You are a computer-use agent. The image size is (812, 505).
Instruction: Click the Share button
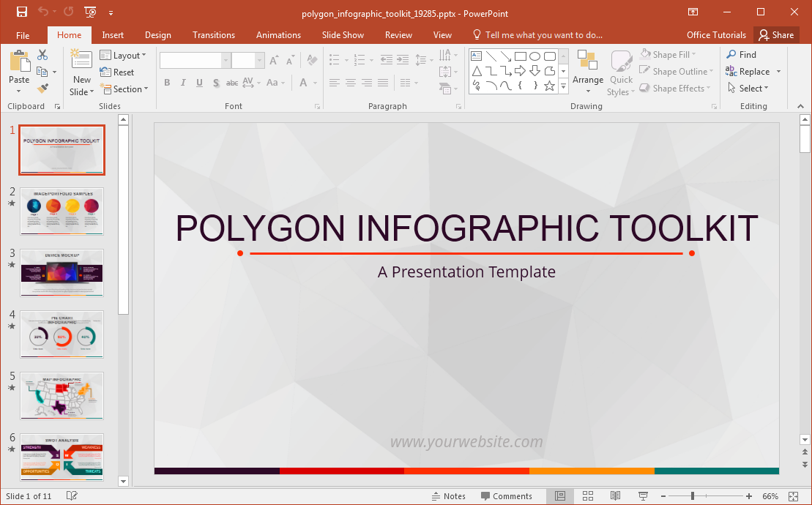click(776, 35)
